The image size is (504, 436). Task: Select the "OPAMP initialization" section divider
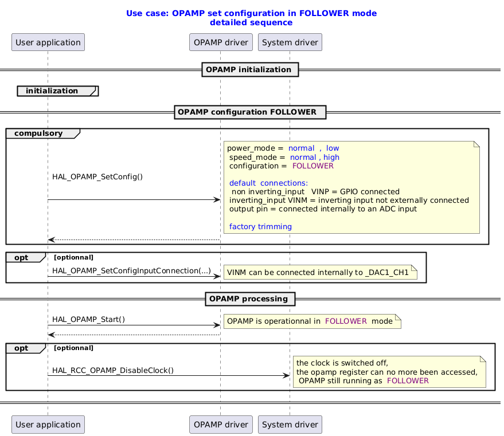pos(251,69)
